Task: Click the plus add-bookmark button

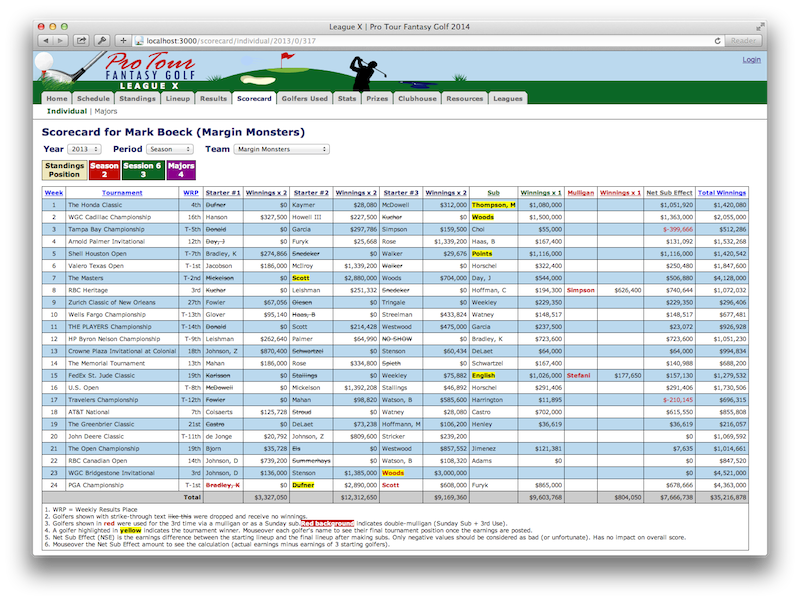Action: 123,41
